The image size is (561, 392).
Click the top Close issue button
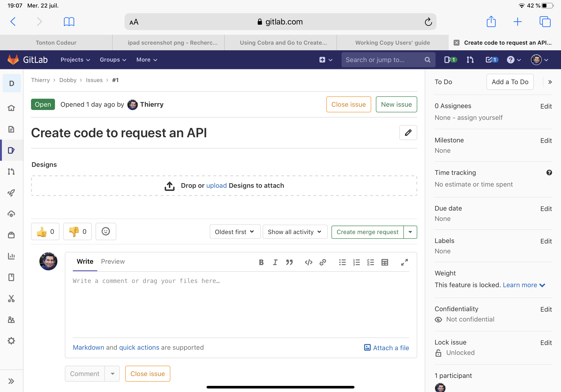click(348, 105)
